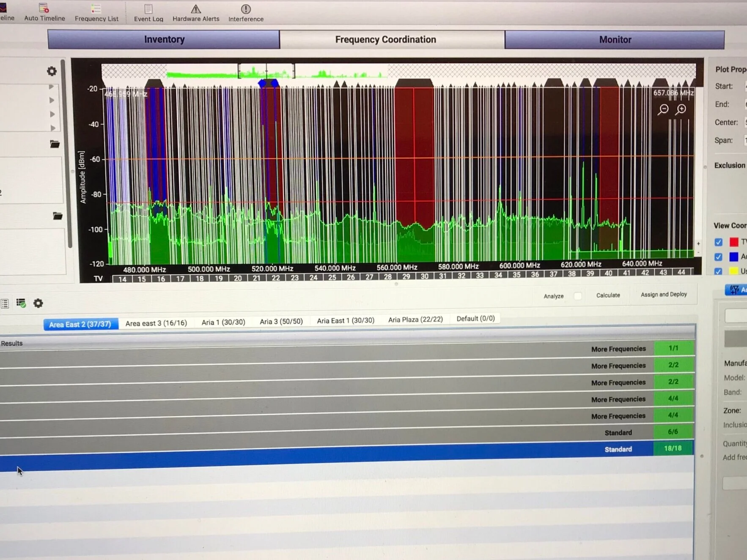Click the plus handle at plot's right edge

click(x=698, y=243)
